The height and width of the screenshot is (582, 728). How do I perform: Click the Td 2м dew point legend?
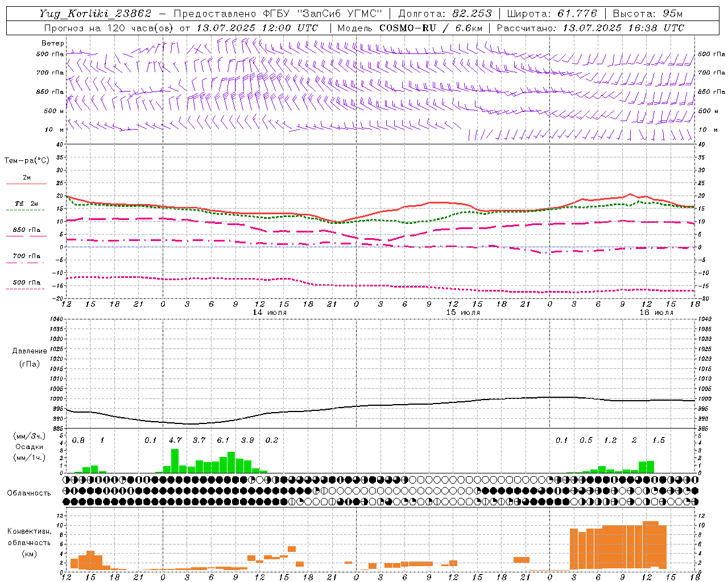click(x=26, y=203)
